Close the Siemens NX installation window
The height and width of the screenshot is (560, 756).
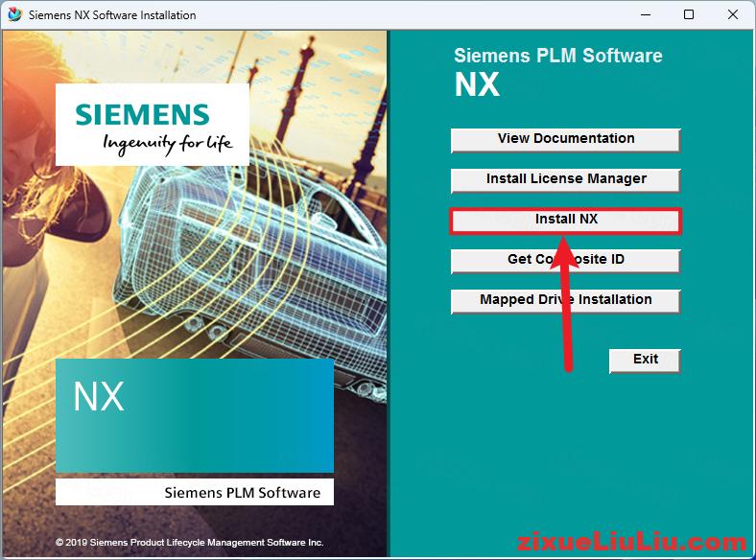pos(732,15)
